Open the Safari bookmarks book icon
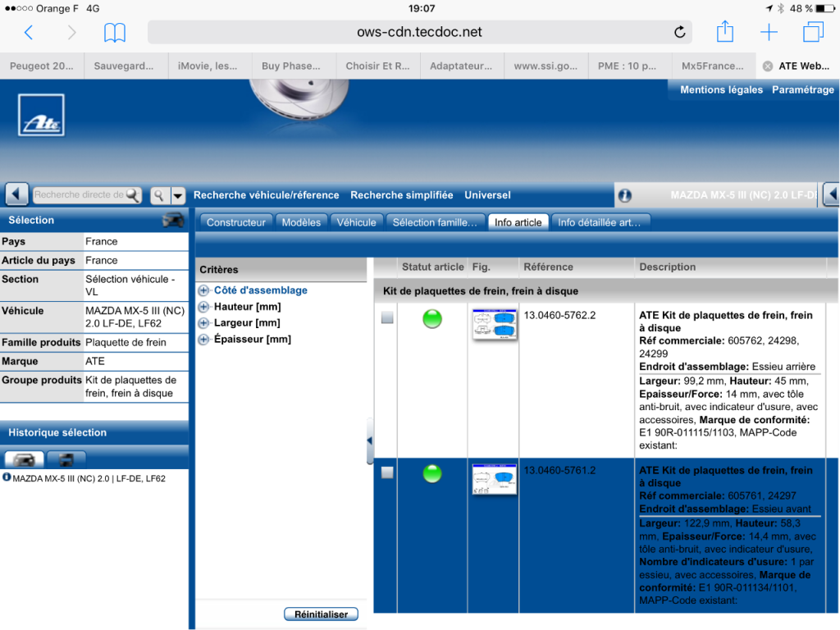This screenshot has height=630, width=840. (x=115, y=32)
